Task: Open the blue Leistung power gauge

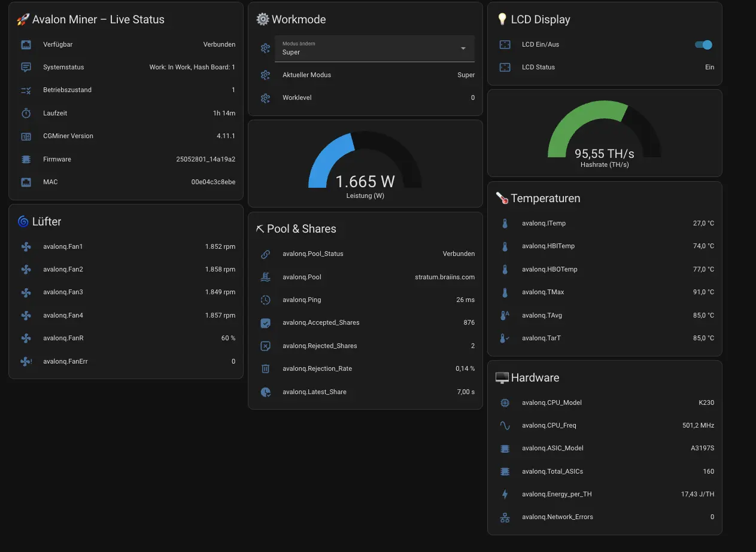Action: [x=365, y=164]
